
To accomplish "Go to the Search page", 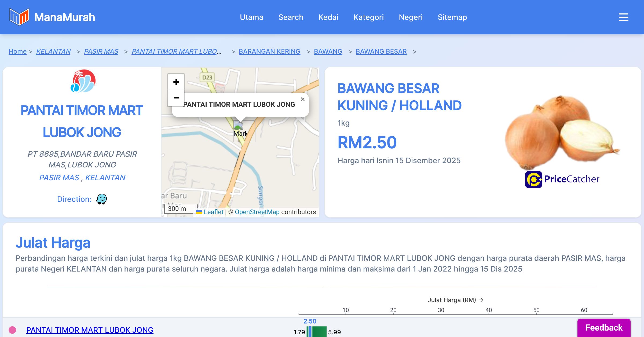I will click(291, 17).
